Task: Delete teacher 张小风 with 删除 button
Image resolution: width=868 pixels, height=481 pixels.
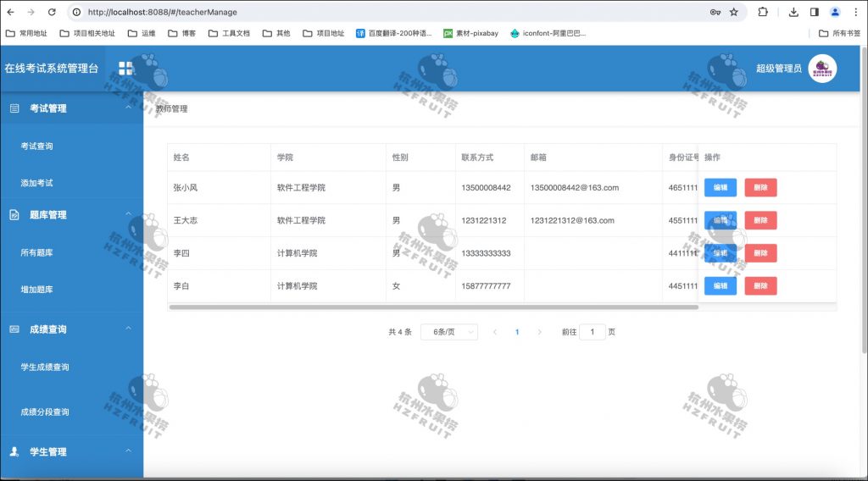Action: [760, 187]
